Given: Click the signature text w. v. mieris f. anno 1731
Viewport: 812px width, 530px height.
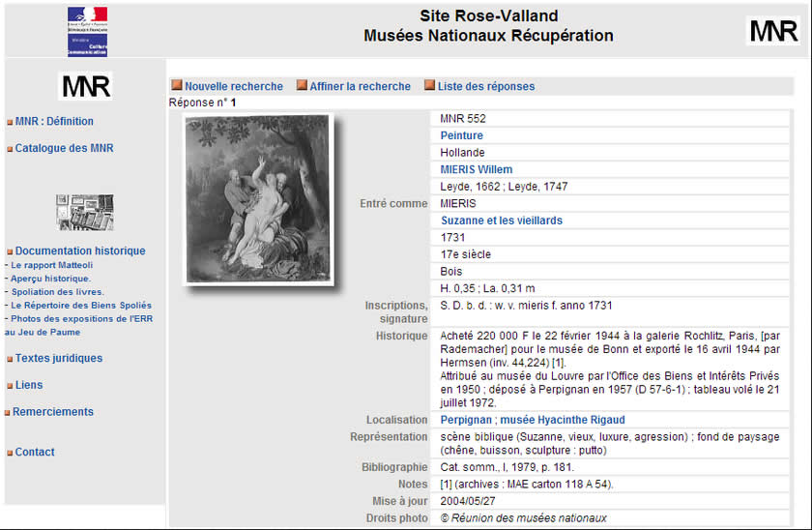Looking at the screenshot, I should coord(554,306).
